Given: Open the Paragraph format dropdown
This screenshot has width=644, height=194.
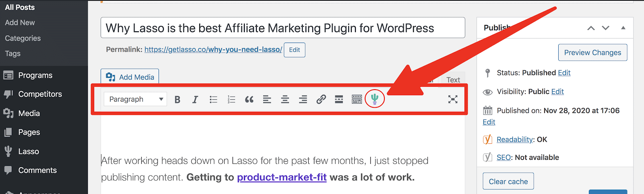Looking at the screenshot, I should click(135, 99).
